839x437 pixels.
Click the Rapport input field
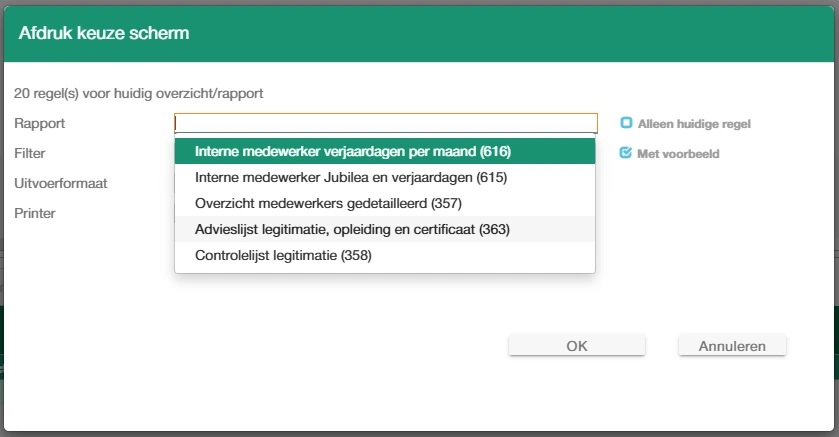tap(385, 123)
